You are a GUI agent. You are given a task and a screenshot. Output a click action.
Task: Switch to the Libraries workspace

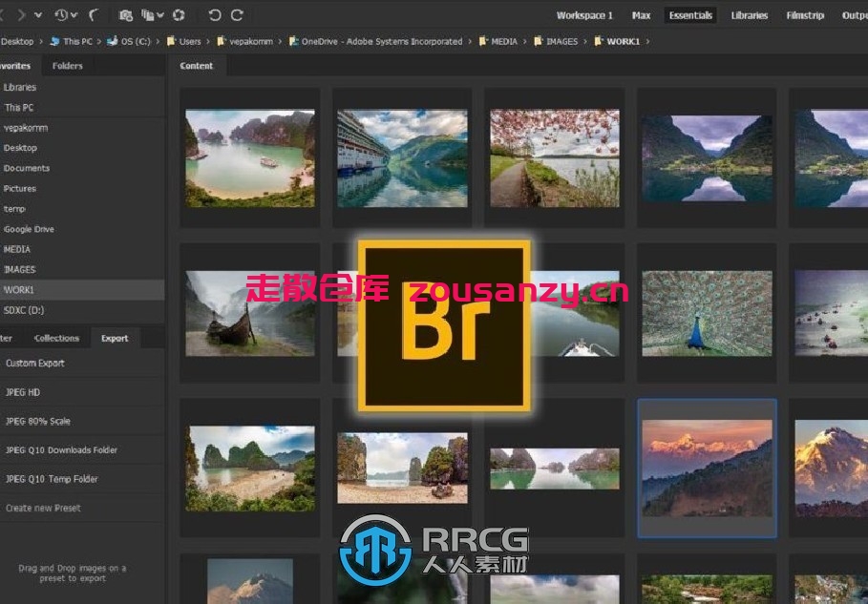[749, 15]
